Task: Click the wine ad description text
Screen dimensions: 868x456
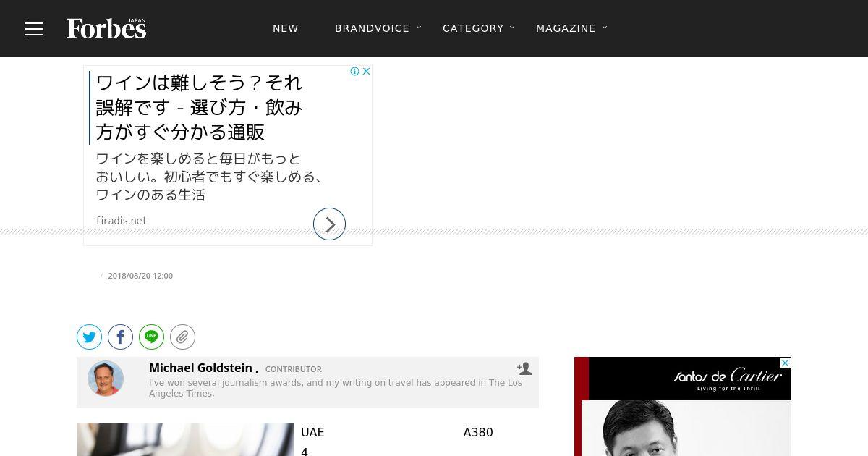Action: [x=209, y=177]
